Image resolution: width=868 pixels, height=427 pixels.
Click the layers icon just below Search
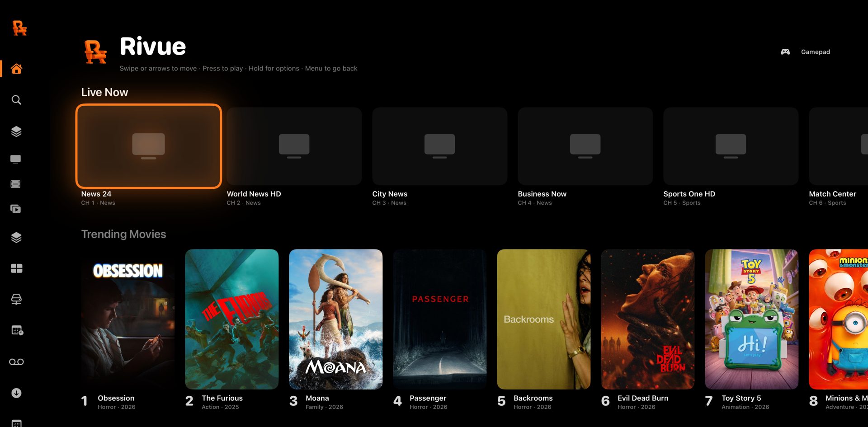click(x=16, y=131)
